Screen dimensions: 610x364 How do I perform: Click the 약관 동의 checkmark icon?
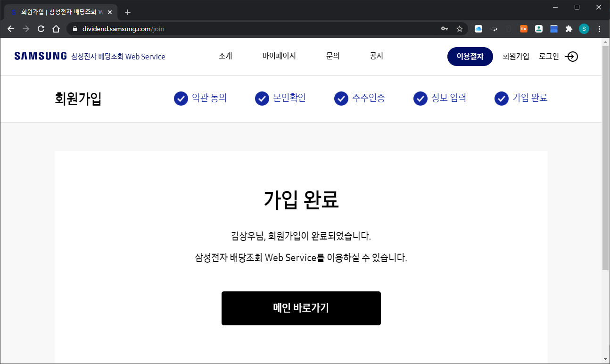[x=181, y=99]
